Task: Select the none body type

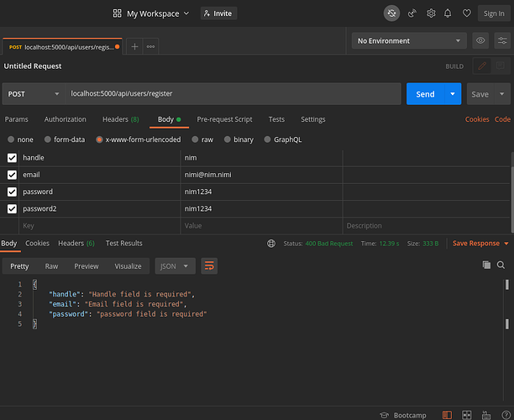Action: click(x=11, y=139)
